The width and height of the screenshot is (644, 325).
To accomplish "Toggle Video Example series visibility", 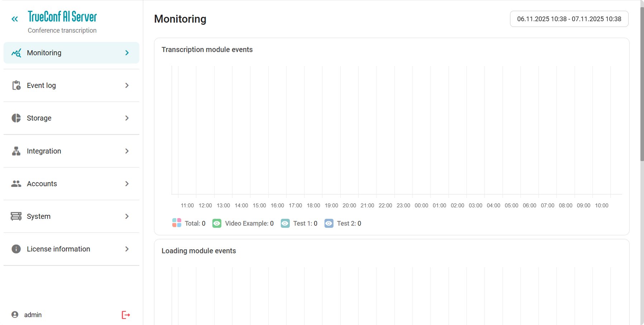I will click(217, 223).
